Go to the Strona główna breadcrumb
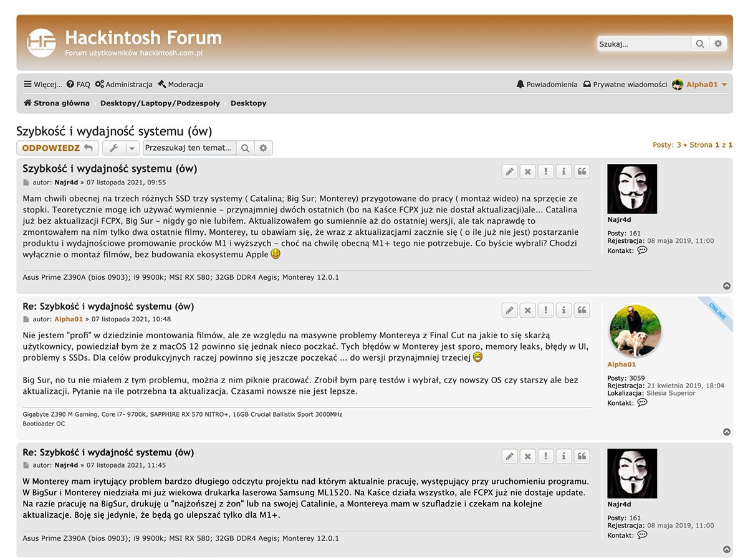748x560 pixels. click(57, 103)
